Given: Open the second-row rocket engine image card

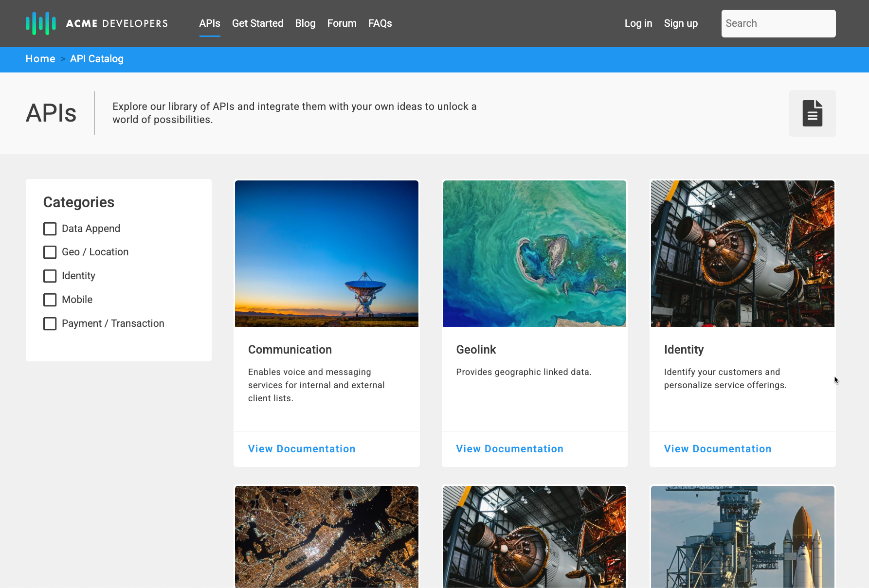Looking at the screenshot, I should pos(535,537).
